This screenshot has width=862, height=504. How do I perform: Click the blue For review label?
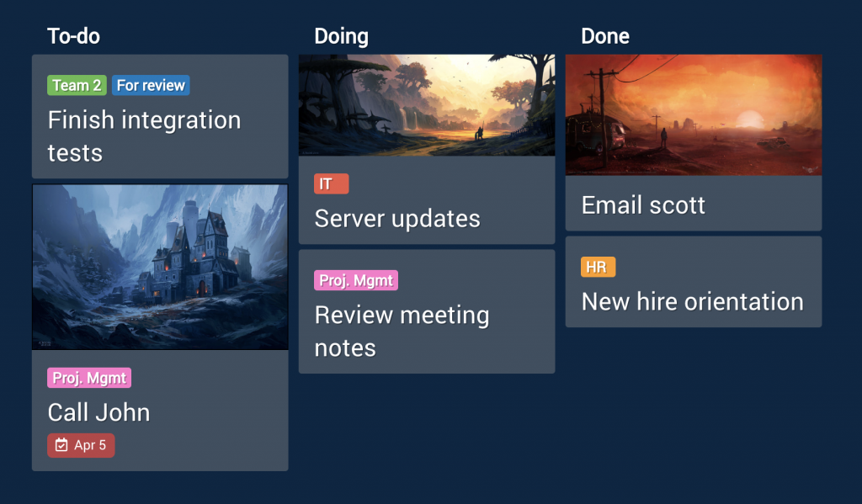click(152, 85)
